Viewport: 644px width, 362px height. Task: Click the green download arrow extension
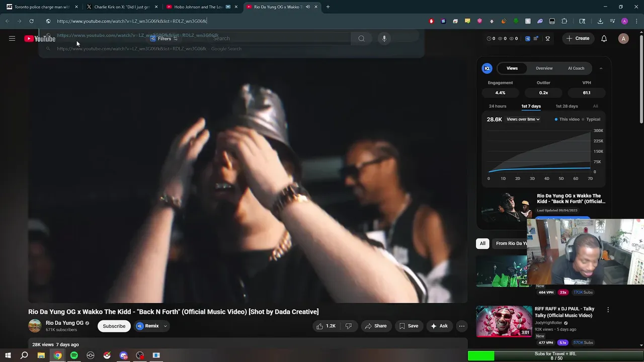point(516,21)
